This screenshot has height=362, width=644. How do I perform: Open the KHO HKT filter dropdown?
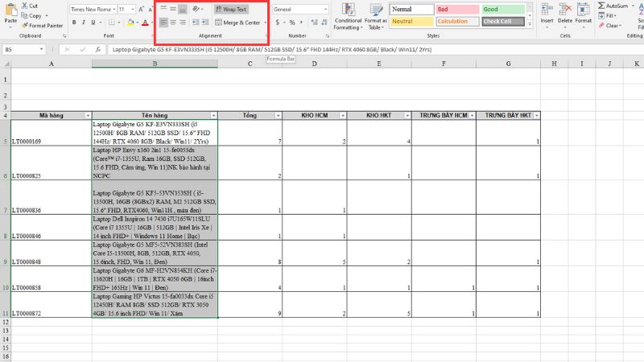[407, 116]
